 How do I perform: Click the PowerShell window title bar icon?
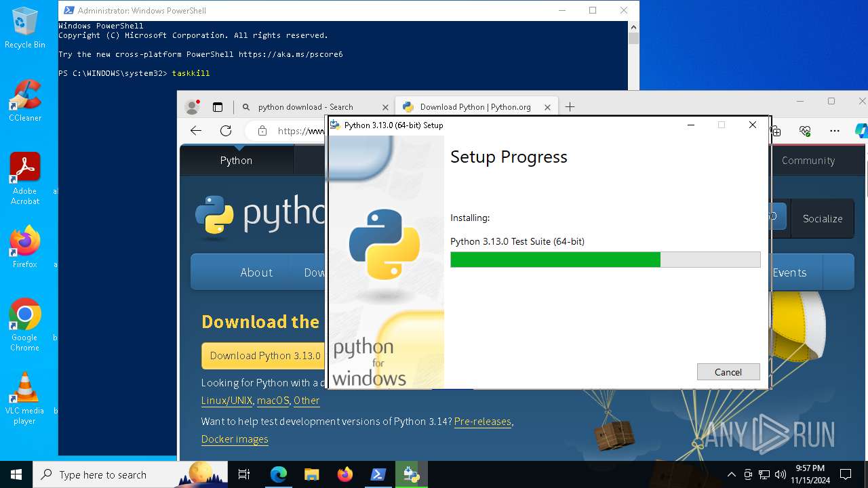click(x=68, y=10)
